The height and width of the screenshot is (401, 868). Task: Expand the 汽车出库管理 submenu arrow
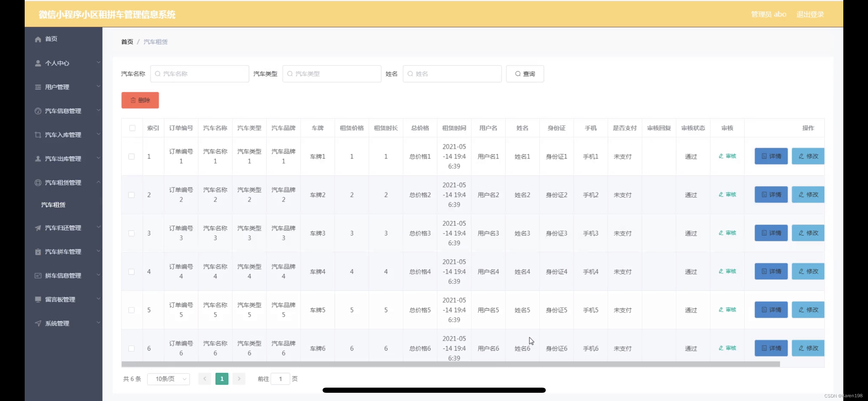click(98, 158)
